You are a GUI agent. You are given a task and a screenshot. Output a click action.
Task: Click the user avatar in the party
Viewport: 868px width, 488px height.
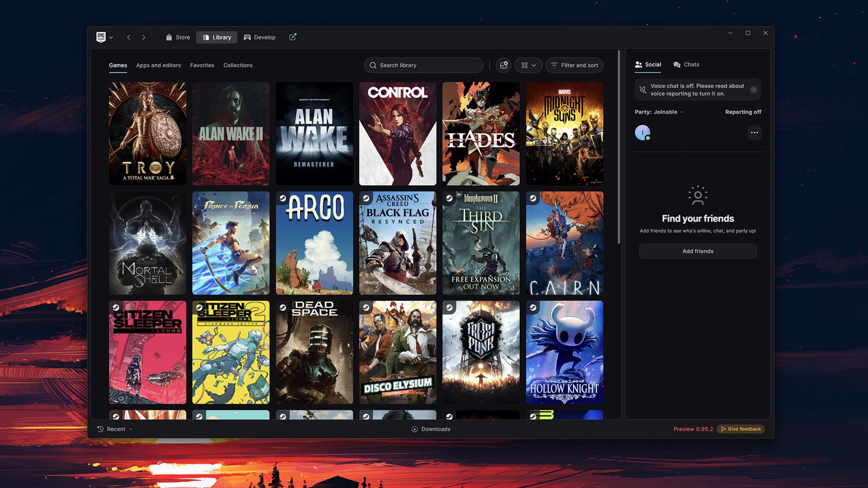pos(642,132)
